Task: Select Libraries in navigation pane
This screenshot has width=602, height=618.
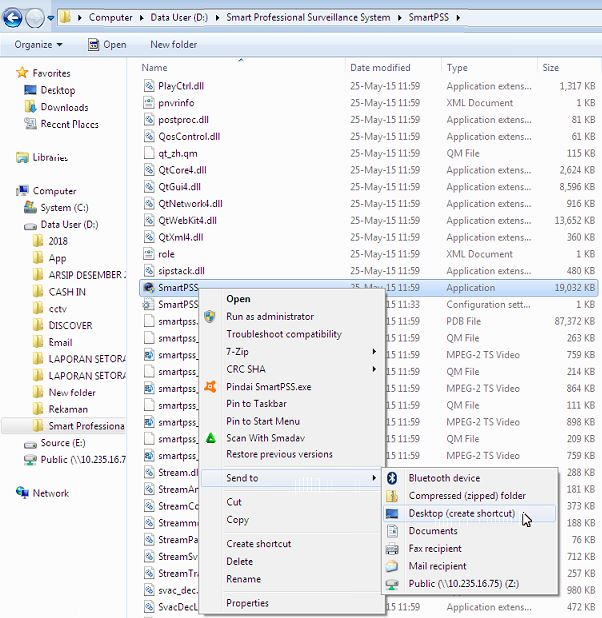Action: (x=50, y=158)
